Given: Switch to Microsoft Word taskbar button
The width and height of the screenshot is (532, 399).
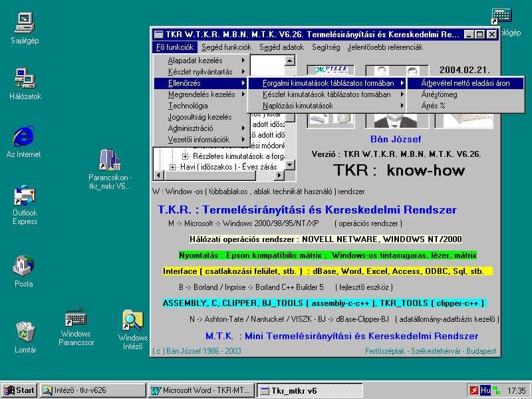Looking at the screenshot, I should click(201, 390).
